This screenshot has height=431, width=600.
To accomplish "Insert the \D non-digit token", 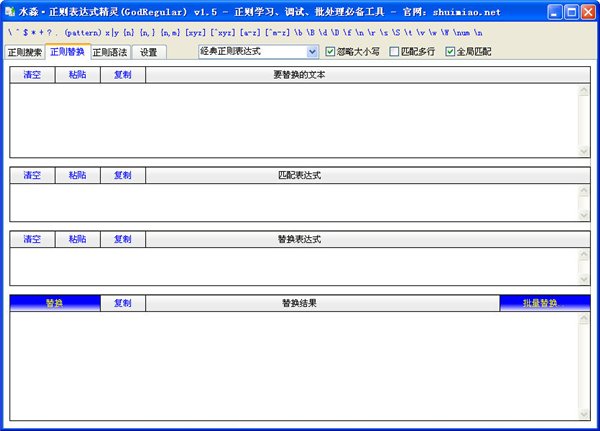I will 335,33.
